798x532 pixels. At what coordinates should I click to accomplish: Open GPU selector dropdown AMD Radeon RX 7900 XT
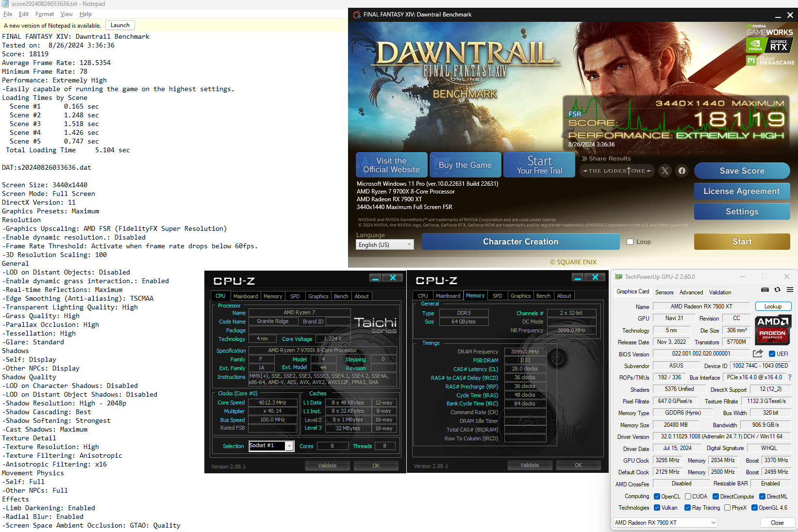pyautogui.click(x=665, y=522)
